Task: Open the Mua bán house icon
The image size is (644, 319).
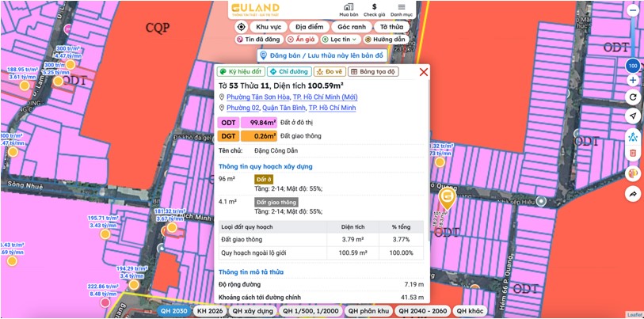Action: [349, 9]
